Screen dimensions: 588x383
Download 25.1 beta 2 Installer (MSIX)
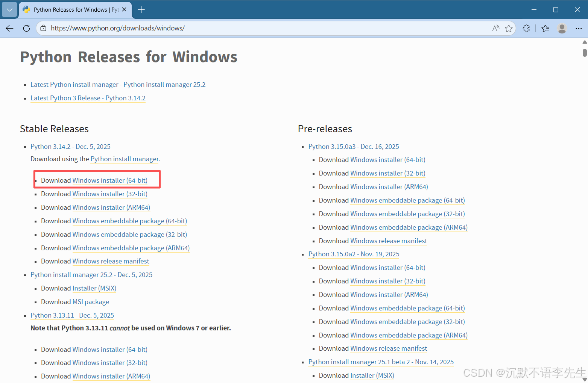(x=372, y=375)
